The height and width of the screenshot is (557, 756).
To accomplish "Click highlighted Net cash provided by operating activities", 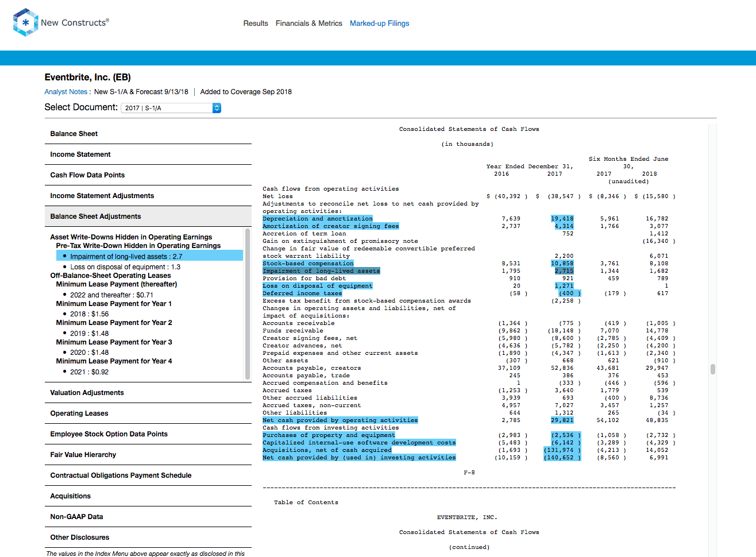I will coord(341,420).
